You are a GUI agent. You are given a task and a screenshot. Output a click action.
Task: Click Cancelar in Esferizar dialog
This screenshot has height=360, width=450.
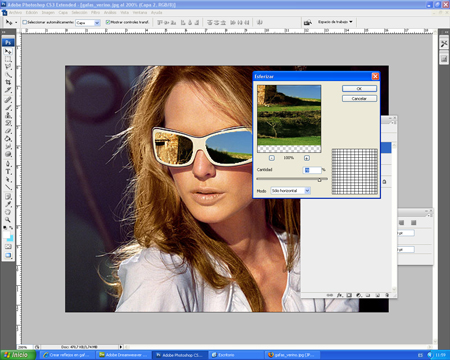(359, 99)
